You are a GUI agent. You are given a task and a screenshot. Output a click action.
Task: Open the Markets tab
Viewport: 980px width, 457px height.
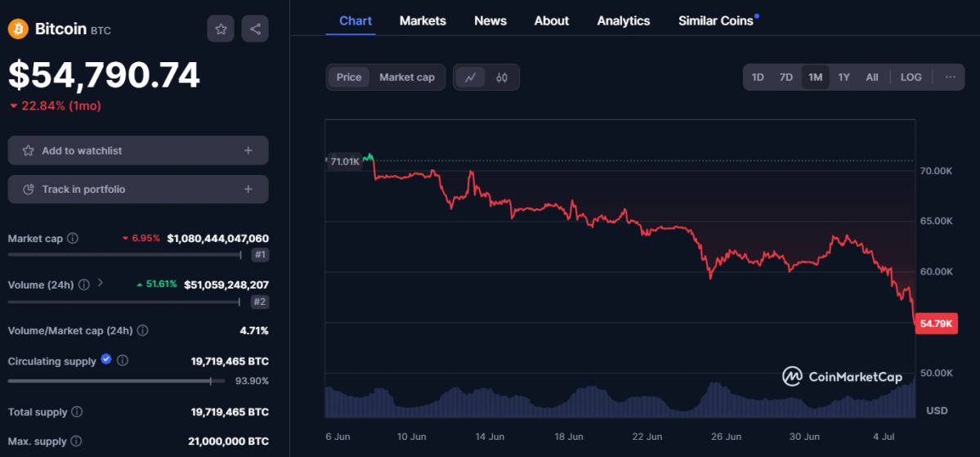coord(423,20)
